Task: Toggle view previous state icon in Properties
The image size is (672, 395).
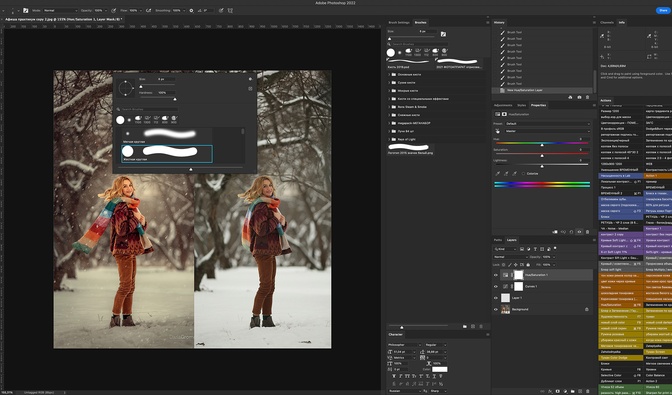Action: click(563, 232)
